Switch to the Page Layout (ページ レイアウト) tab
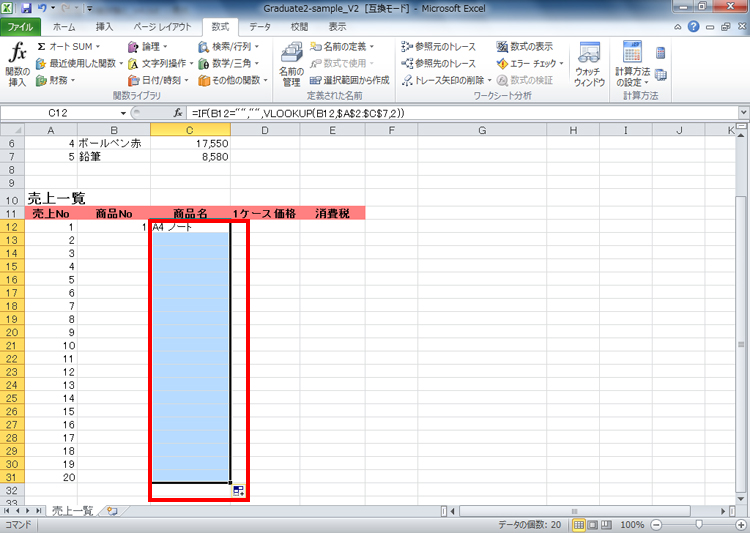The height and width of the screenshot is (533, 750). [x=162, y=27]
